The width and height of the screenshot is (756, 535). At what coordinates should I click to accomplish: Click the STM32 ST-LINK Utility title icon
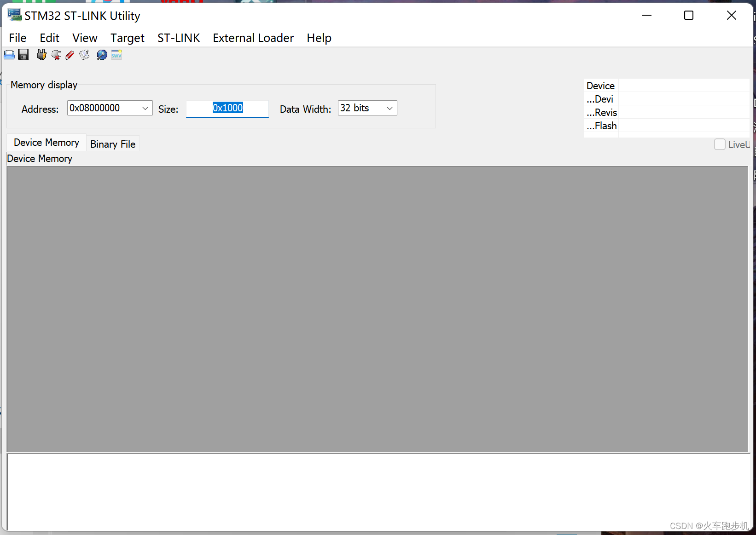(15, 15)
